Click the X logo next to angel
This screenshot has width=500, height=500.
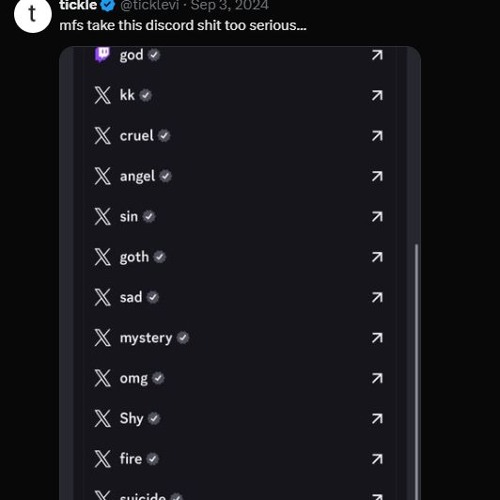(102, 176)
